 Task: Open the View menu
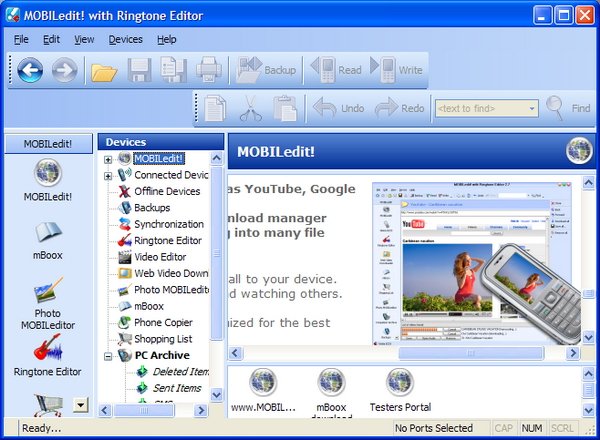(x=84, y=39)
